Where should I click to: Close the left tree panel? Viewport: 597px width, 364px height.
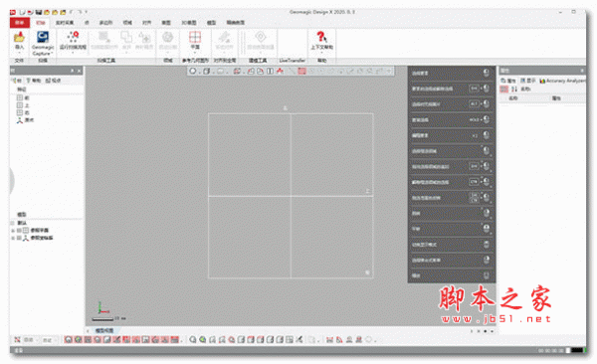point(80,71)
